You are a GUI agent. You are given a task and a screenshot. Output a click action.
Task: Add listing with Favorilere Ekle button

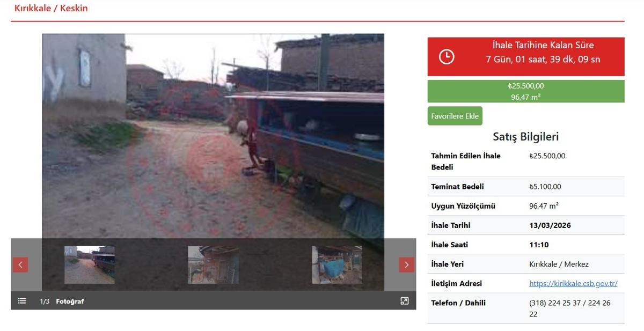click(455, 116)
